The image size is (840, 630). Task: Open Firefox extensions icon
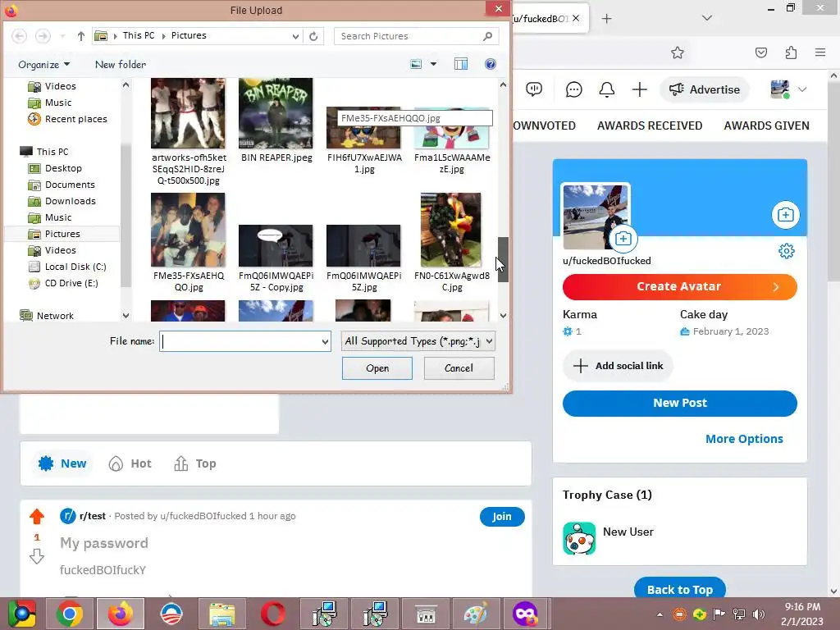tap(791, 52)
